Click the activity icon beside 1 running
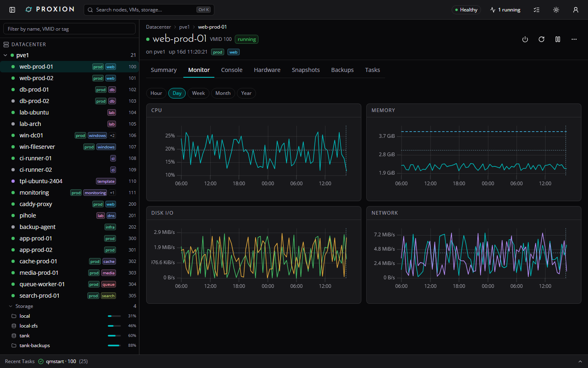This screenshot has height=368, width=588. (493, 10)
